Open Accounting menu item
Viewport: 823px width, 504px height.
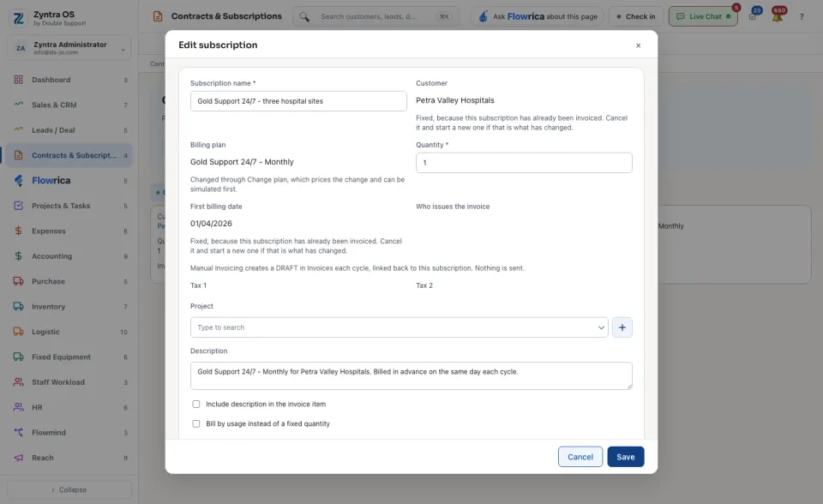pos(69,256)
